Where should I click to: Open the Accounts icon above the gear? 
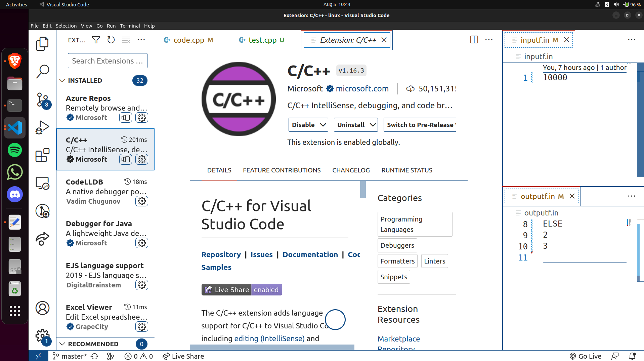[42, 308]
